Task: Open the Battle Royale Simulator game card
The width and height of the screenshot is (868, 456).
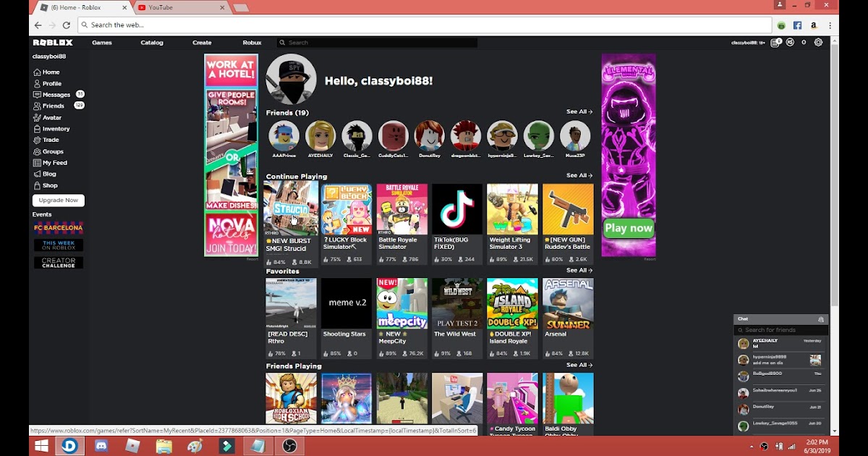Action: coord(401,224)
